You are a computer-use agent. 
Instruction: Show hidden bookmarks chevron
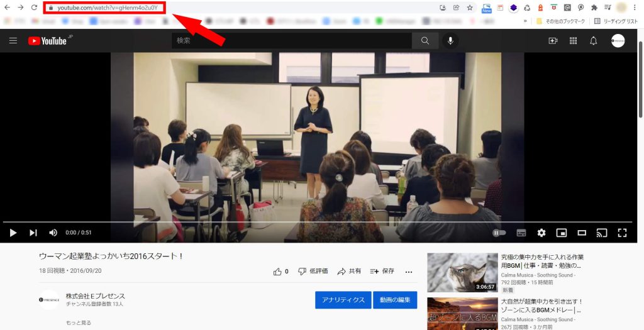(x=525, y=21)
